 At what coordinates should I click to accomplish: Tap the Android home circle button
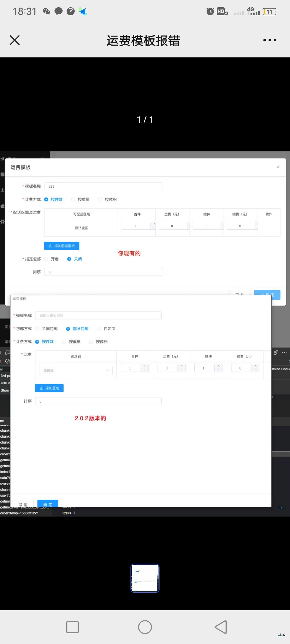(x=145, y=627)
